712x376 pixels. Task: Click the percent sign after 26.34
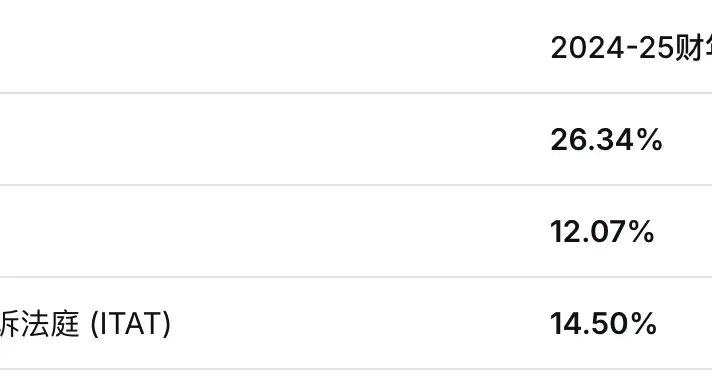pyautogui.click(x=650, y=140)
